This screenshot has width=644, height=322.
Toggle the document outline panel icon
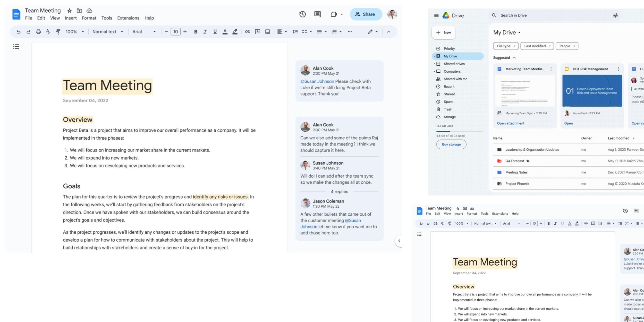(16, 46)
